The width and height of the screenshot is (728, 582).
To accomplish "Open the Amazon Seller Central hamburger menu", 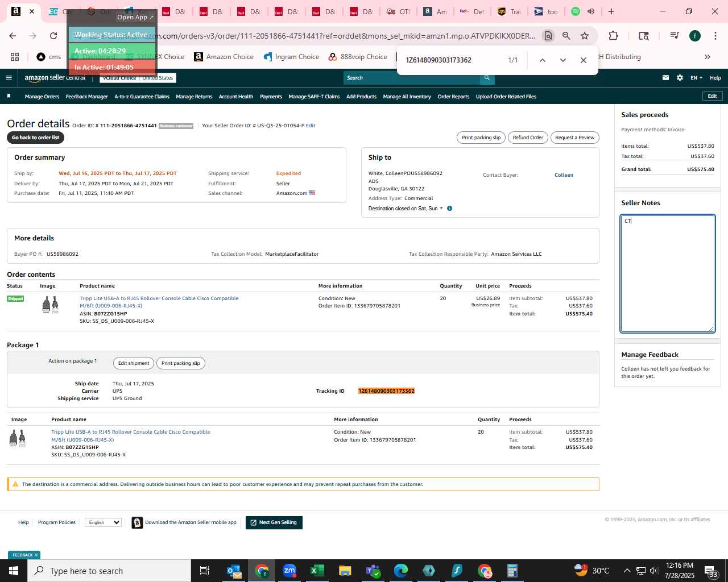I will (x=9, y=78).
